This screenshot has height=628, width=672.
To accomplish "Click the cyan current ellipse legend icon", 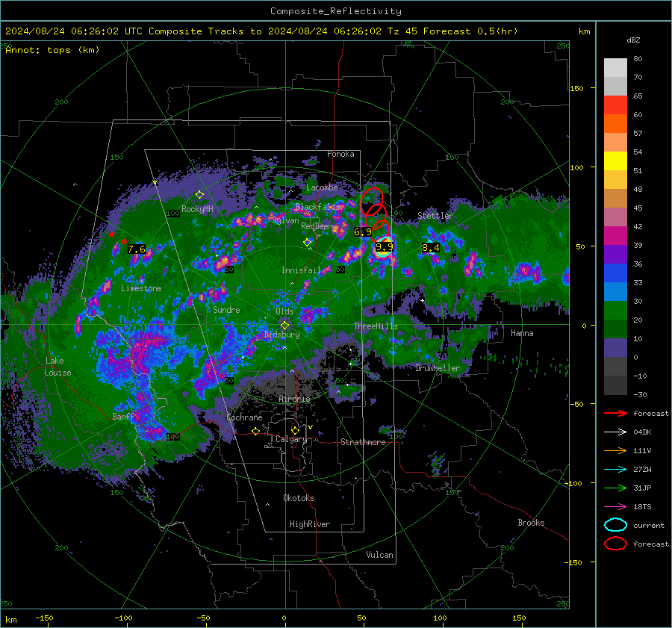I will pyautogui.click(x=615, y=525).
